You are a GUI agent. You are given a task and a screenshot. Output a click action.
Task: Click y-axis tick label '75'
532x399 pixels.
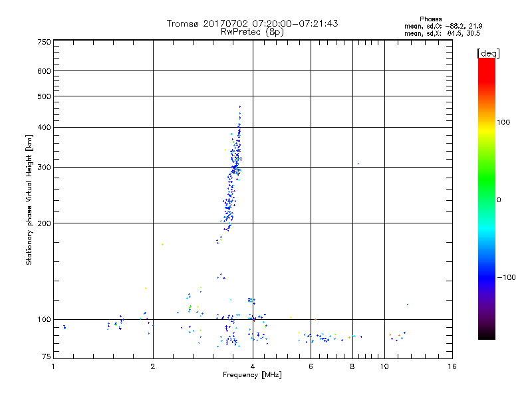[x=47, y=356]
